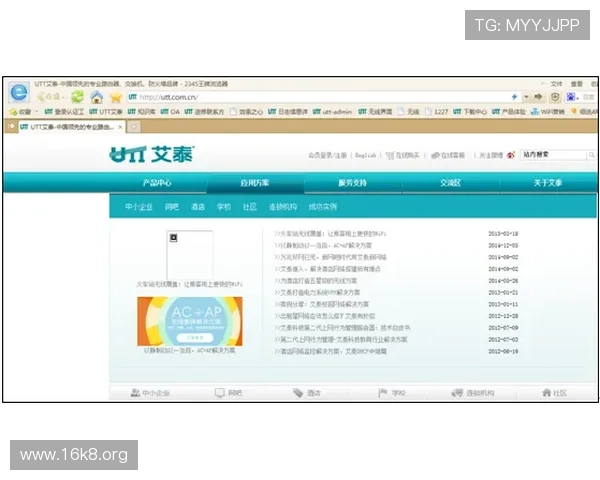The height and width of the screenshot is (480, 600).
Task: Open the 产品体验 bookmark
Action: (x=509, y=112)
